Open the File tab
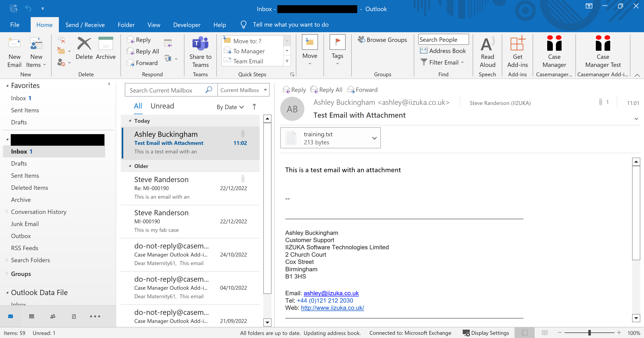This screenshot has height=338, width=644. [x=15, y=25]
